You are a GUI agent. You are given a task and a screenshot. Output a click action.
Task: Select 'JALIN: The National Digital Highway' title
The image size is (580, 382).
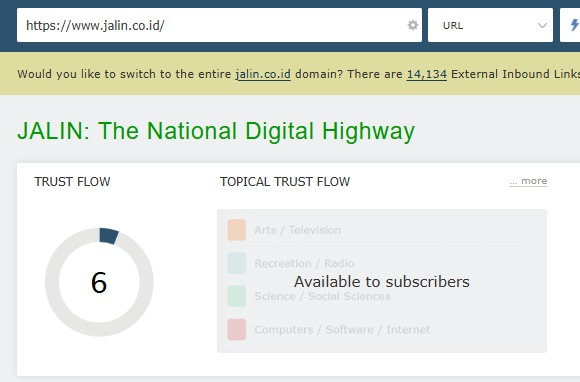pyautogui.click(x=216, y=131)
